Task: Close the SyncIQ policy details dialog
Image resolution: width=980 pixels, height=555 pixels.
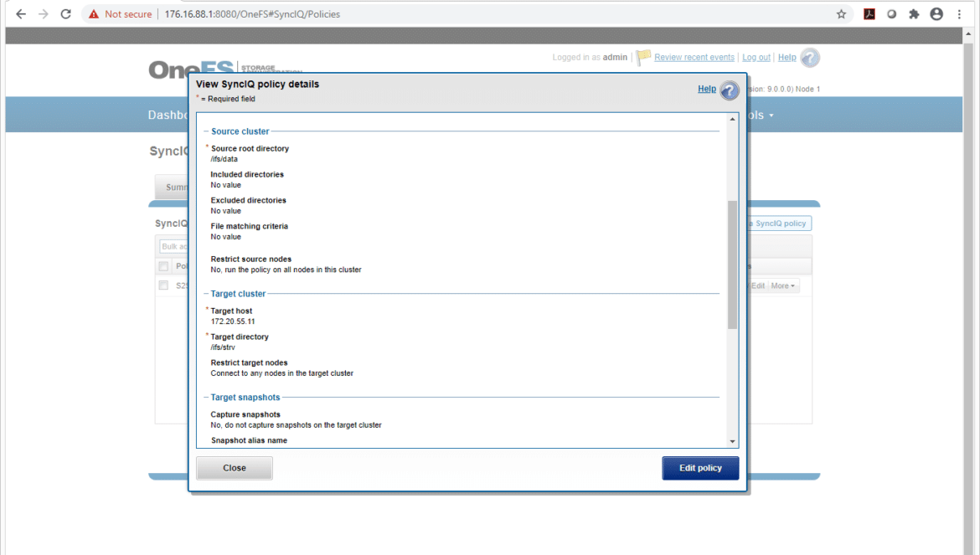Action: point(235,468)
